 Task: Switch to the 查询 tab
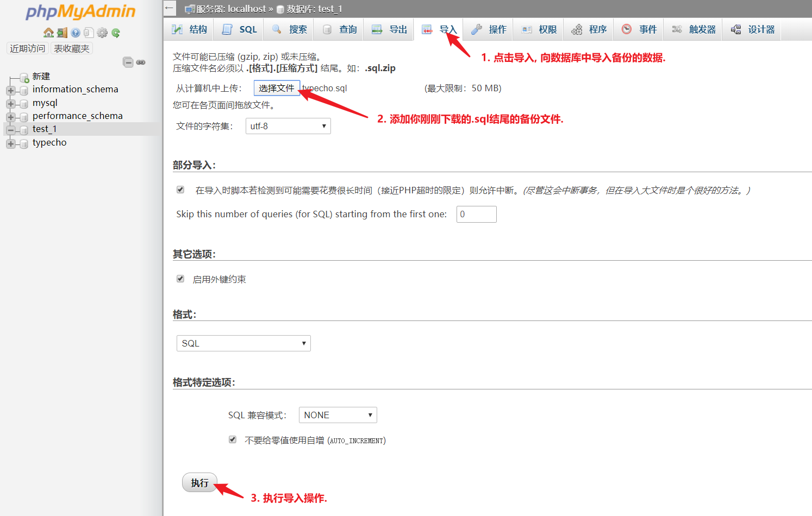point(339,29)
